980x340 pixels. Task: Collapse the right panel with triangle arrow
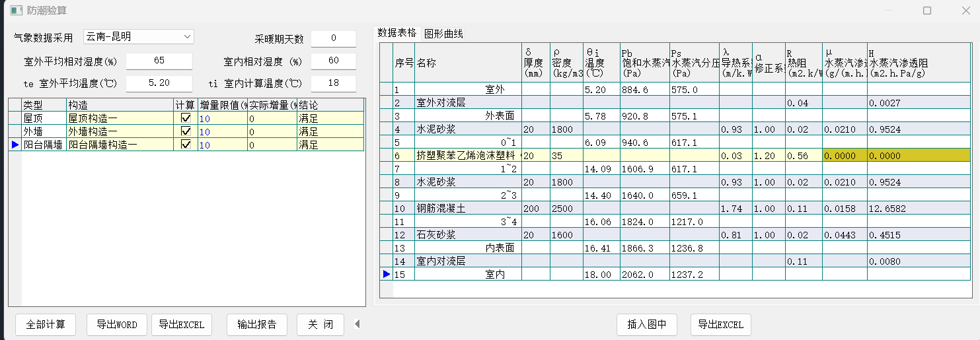click(358, 323)
